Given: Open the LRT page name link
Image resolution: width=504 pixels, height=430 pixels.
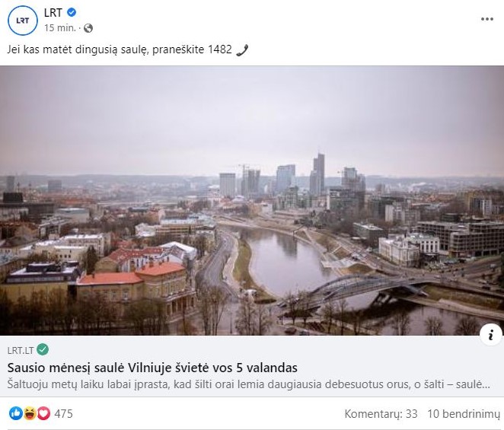Looking at the screenshot, I should (53, 12).
